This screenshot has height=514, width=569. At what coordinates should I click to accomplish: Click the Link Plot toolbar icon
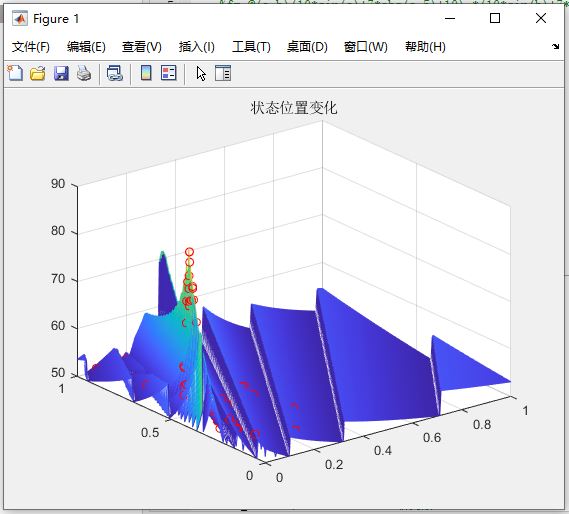coord(115,73)
